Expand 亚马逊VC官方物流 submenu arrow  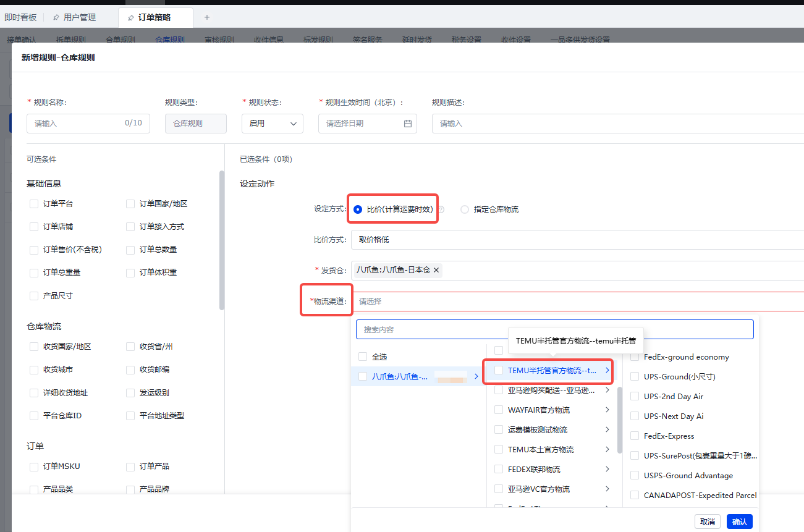tap(607, 489)
